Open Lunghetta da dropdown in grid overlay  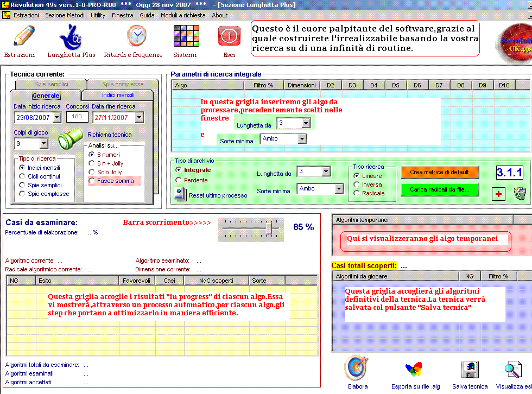306,123
